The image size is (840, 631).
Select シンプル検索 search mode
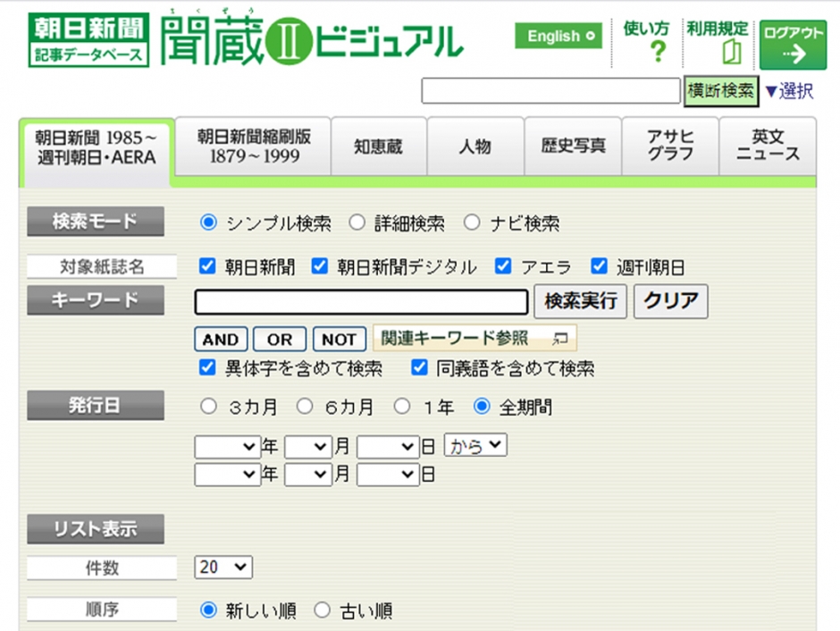tap(208, 223)
